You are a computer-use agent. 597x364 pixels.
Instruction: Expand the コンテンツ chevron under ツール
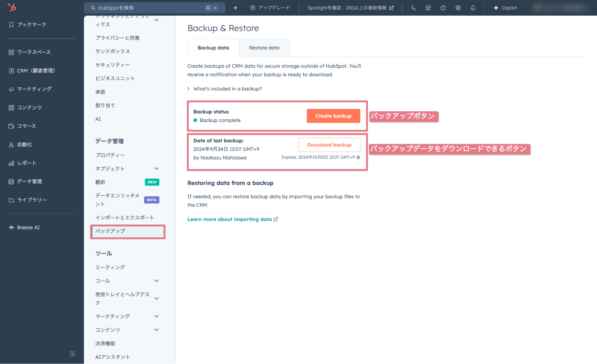[x=156, y=330]
